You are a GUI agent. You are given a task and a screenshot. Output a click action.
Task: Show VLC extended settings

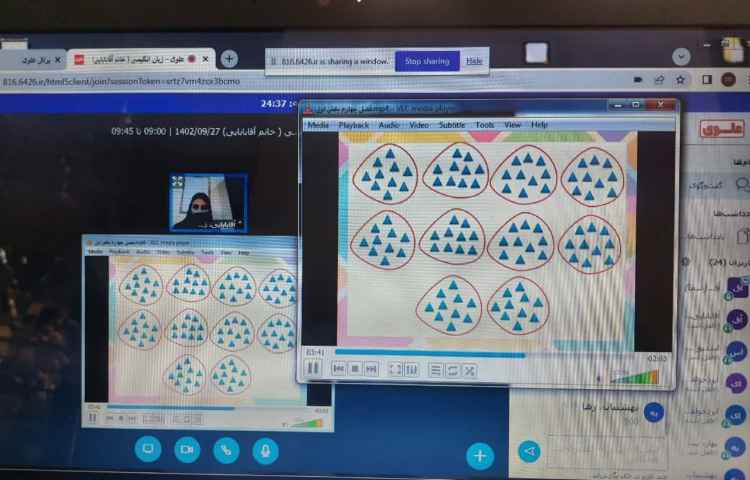click(411, 370)
